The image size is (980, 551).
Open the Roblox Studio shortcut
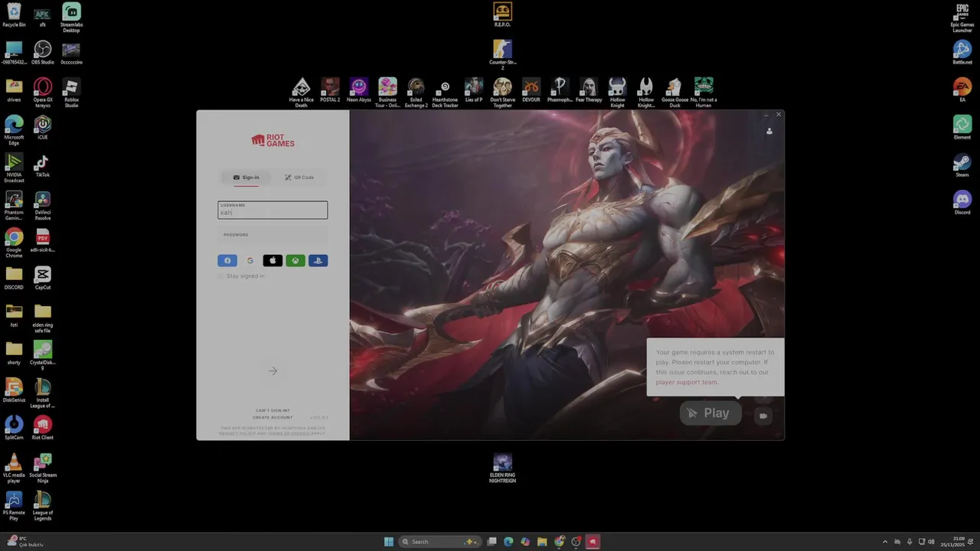pos(71,93)
